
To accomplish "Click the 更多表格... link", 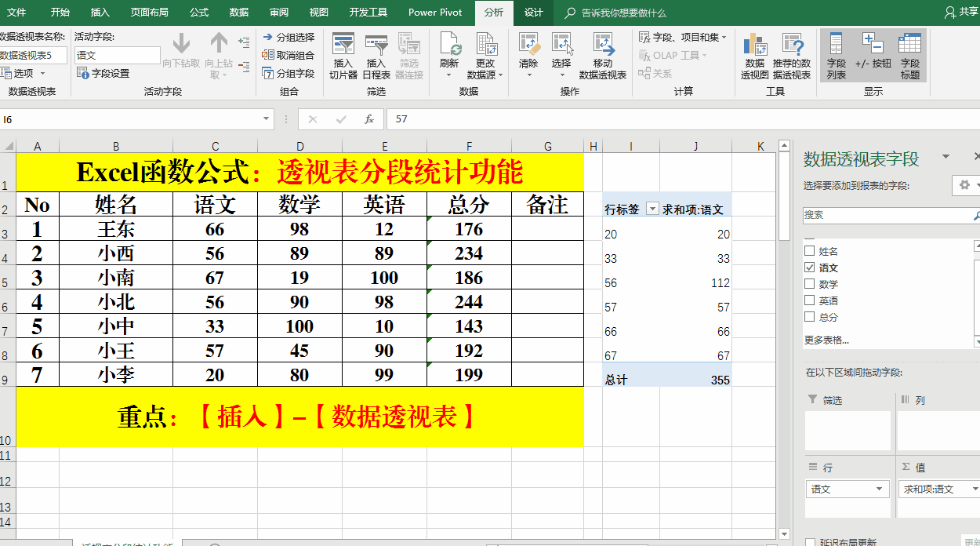I will (x=826, y=340).
